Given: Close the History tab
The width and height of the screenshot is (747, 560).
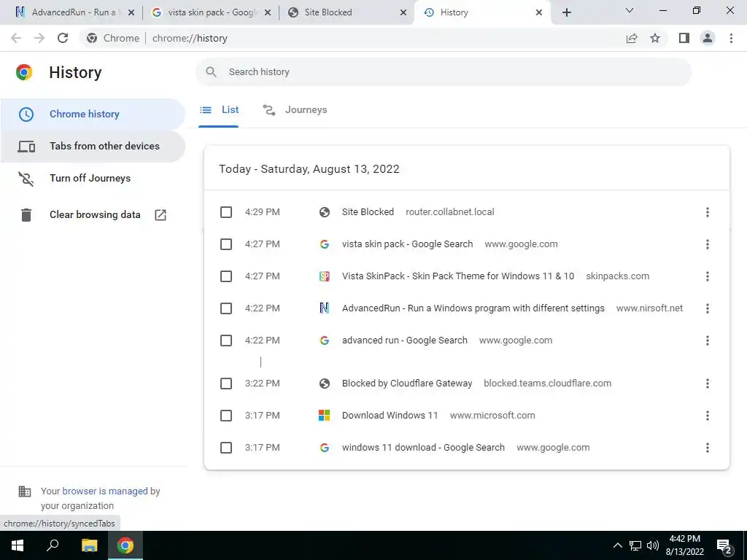Looking at the screenshot, I should tap(539, 12).
